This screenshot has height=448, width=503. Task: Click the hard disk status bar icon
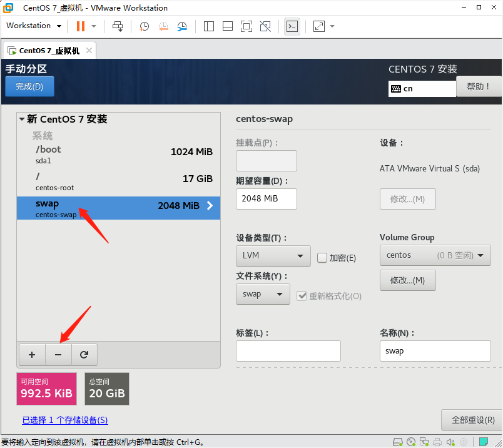coord(398,442)
